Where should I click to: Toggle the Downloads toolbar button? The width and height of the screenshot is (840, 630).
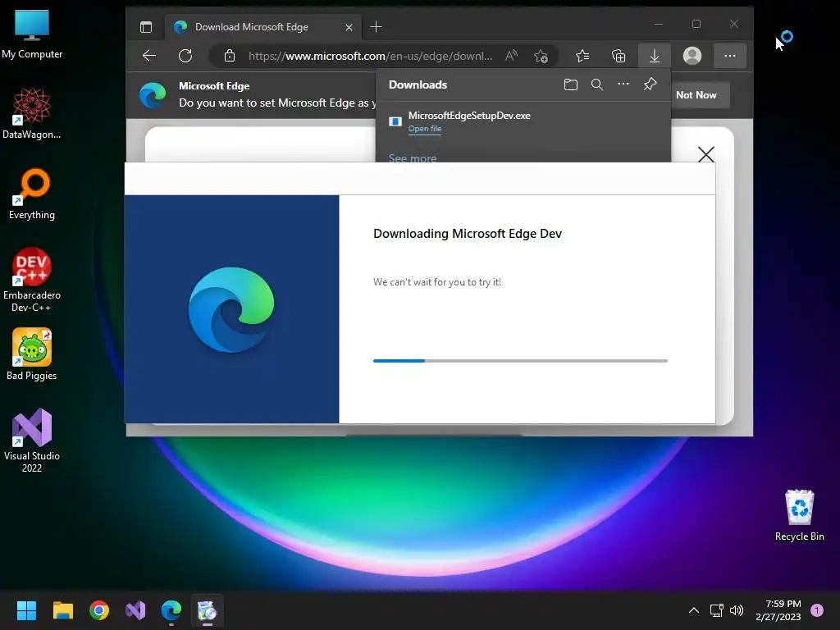point(654,56)
